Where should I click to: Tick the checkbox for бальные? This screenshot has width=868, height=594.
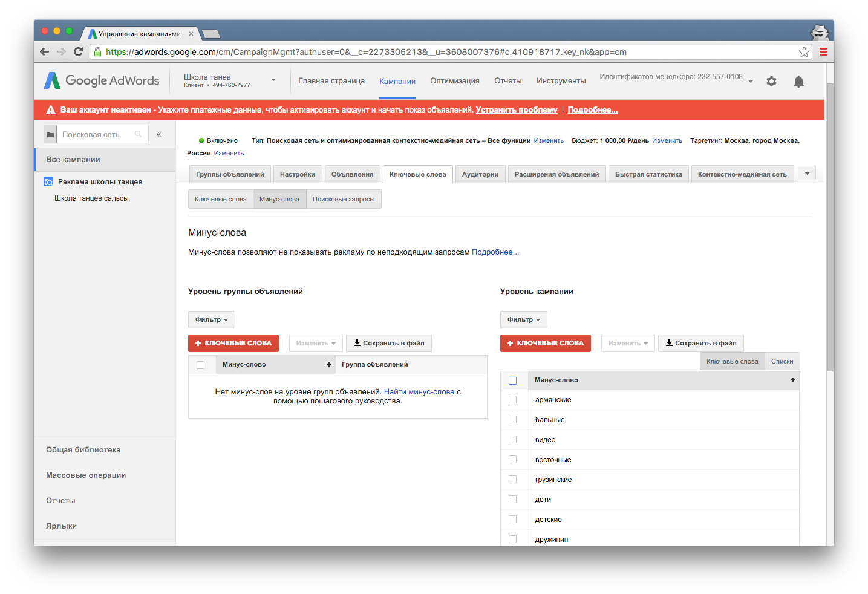point(513,420)
